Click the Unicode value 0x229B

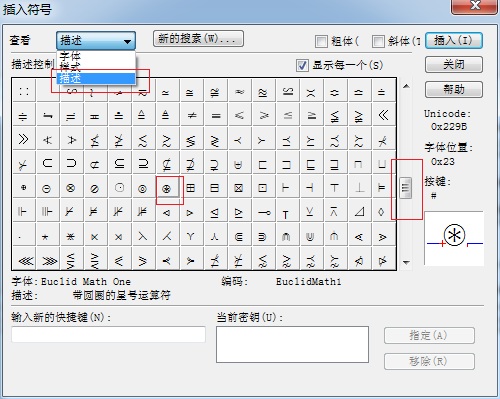tap(449, 127)
